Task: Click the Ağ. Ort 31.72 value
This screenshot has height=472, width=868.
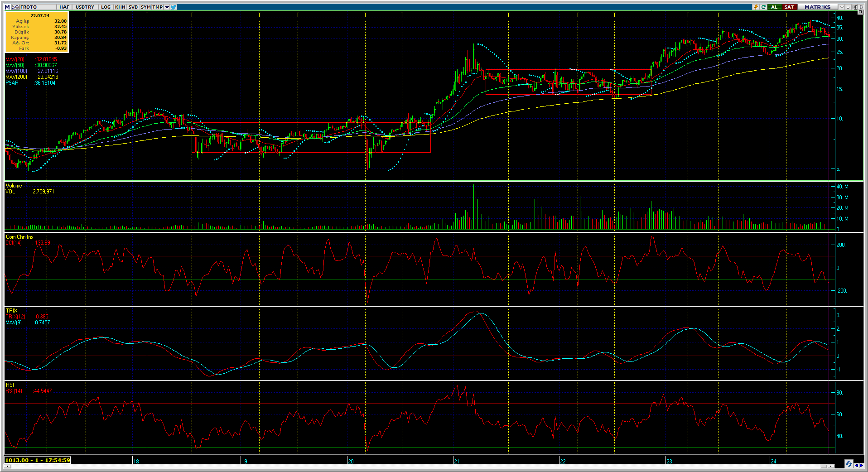Action: click(60, 43)
